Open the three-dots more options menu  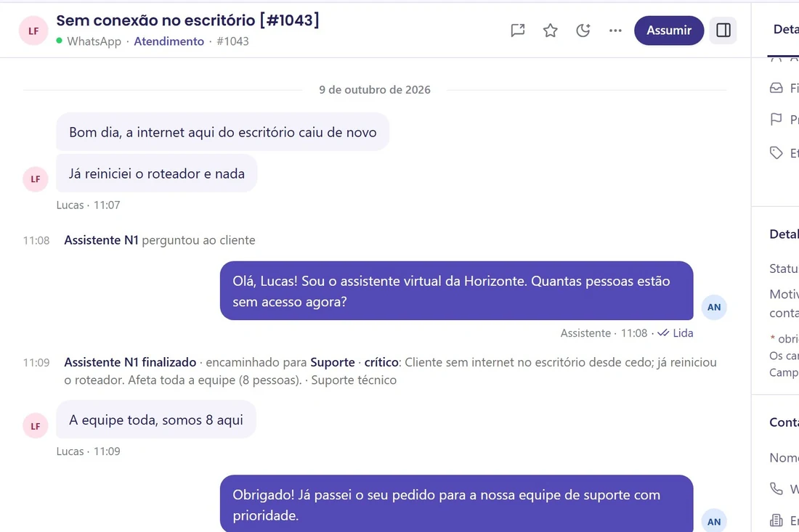tap(615, 30)
